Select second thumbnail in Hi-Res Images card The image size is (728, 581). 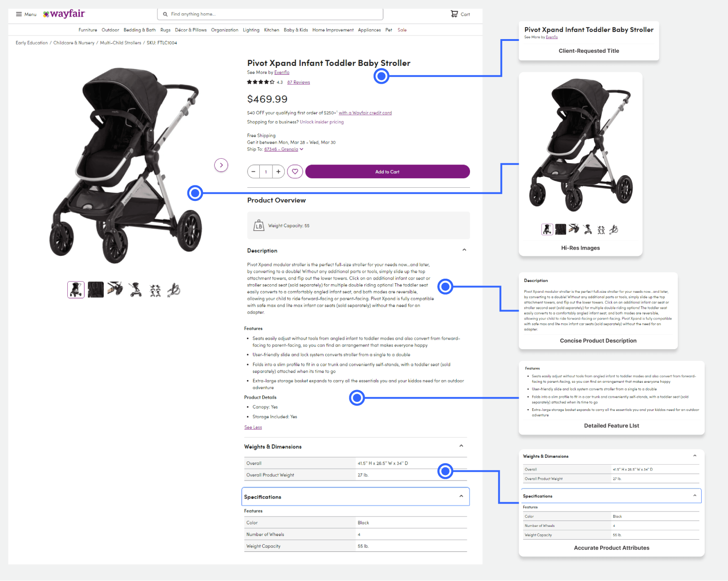click(561, 230)
